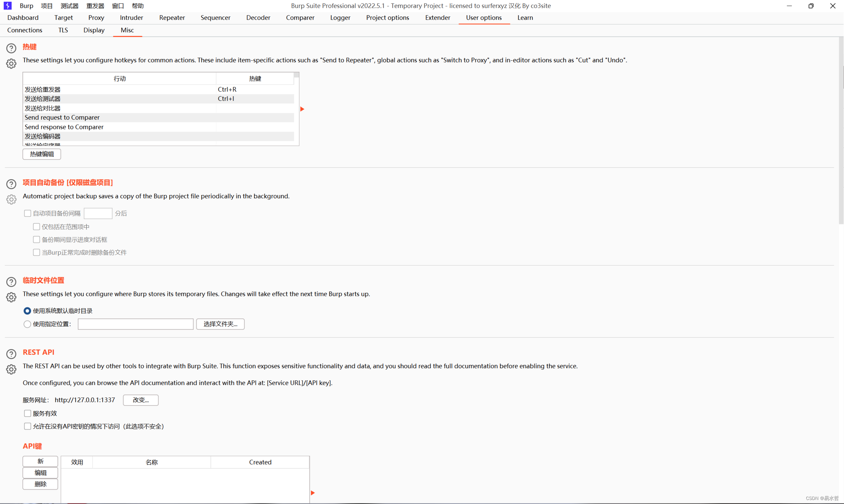Select 使用指定位置 radio button
The image size is (844, 504).
[x=27, y=324]
